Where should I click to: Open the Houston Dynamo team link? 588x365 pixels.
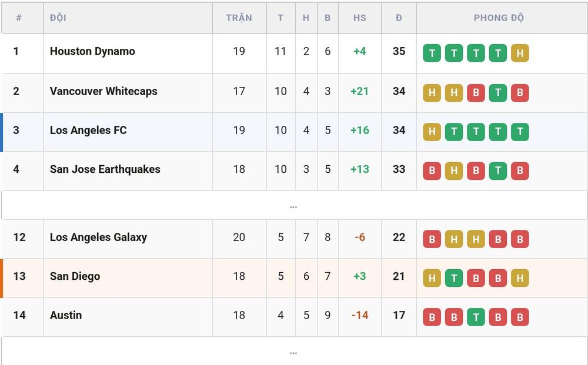[92, 51]
